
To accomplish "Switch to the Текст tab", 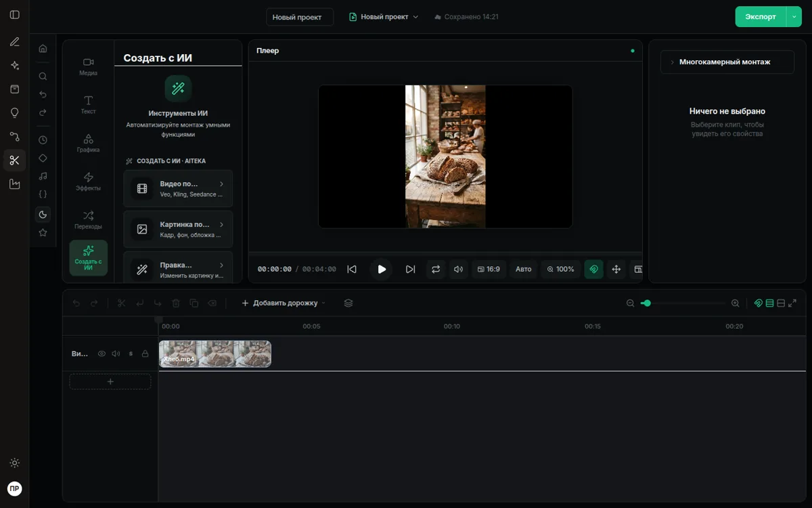I will [x=88, y=104].
